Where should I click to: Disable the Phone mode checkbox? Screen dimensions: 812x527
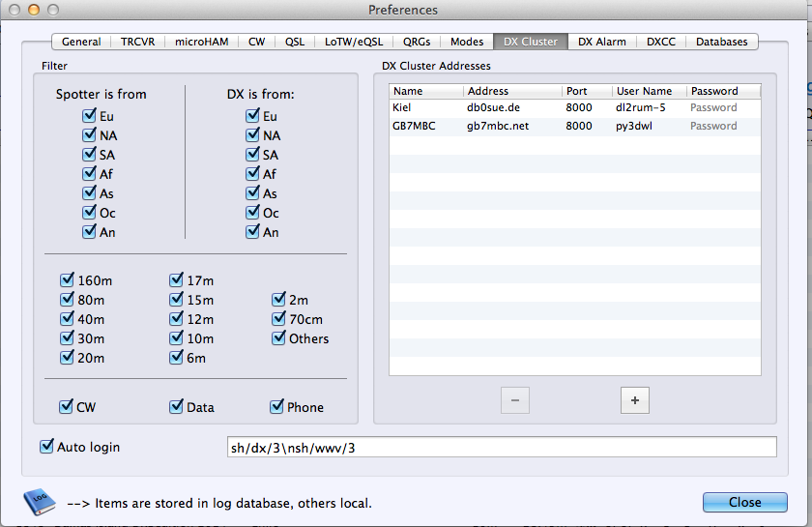278,407
